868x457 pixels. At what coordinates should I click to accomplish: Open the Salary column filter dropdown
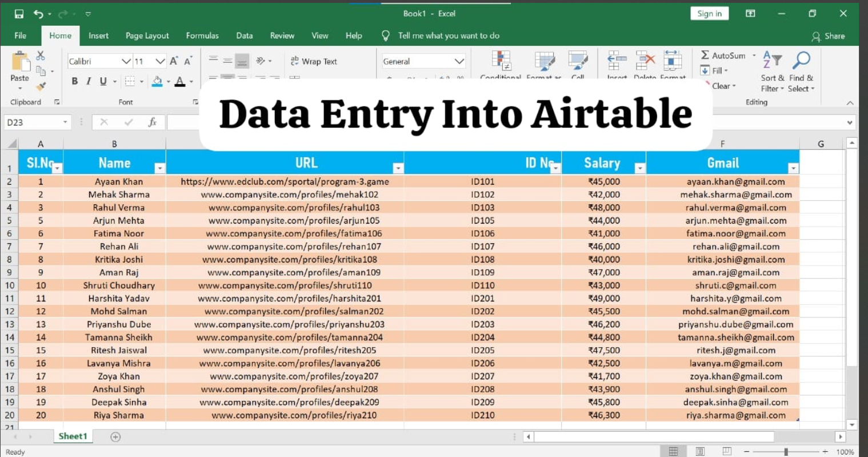639,168
